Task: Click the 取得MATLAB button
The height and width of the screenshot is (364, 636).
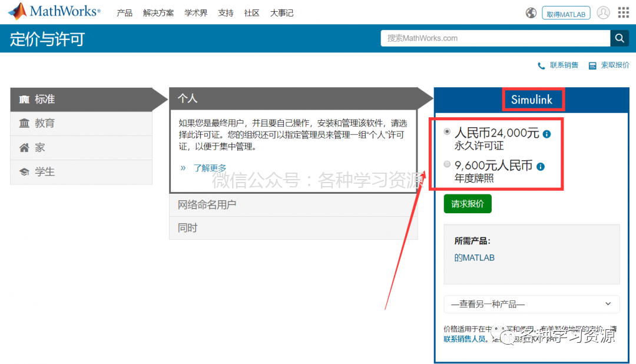Action: [566, 14]
